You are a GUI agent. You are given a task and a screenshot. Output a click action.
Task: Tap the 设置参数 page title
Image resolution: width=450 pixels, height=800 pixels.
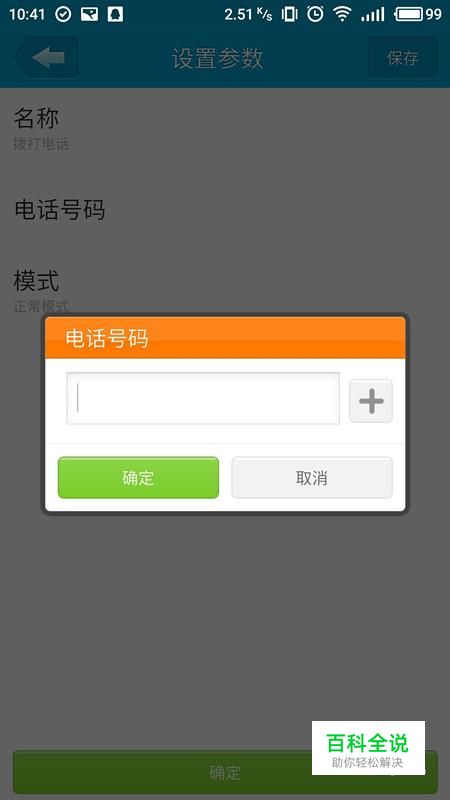click(217, 58)
